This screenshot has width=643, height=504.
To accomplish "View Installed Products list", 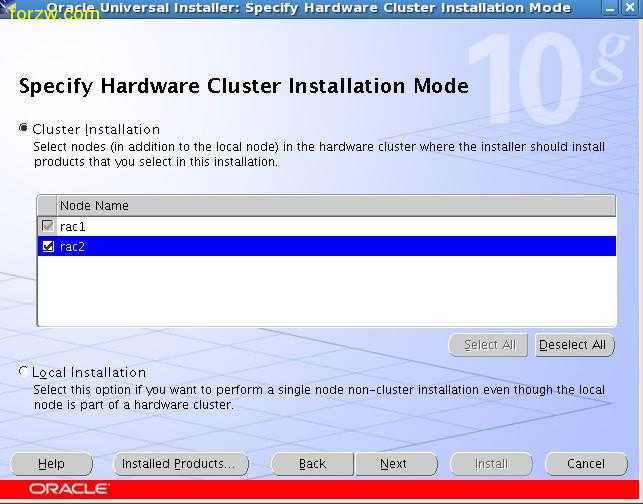I will point(178,464).
